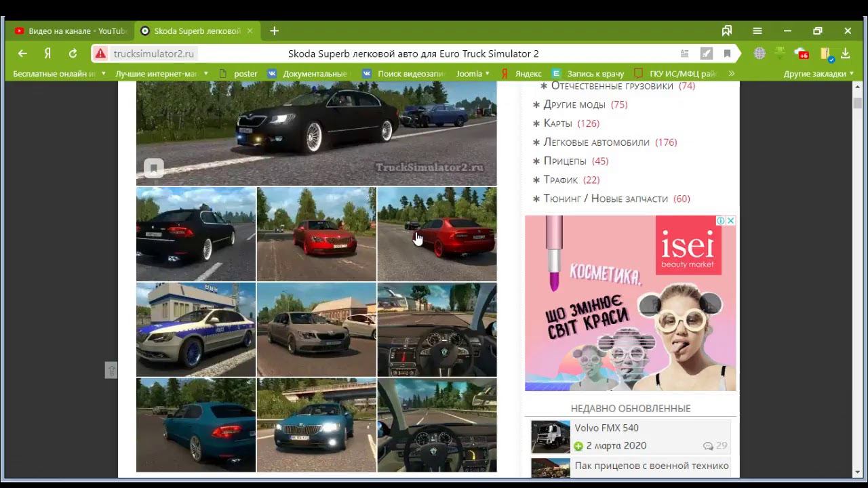Open police livery Skoda thumbnail
This screenshot has width=868, height=488.
[196, 329]
